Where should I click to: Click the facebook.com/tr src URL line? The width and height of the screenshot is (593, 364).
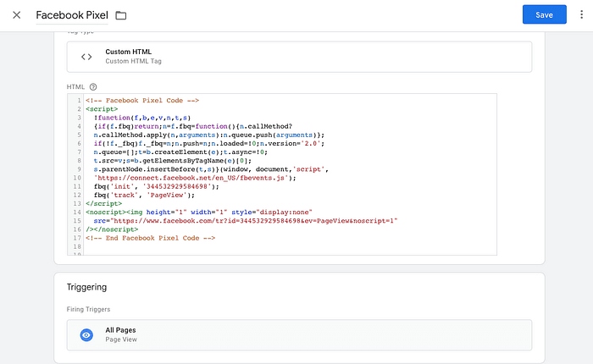pos(246,221)
